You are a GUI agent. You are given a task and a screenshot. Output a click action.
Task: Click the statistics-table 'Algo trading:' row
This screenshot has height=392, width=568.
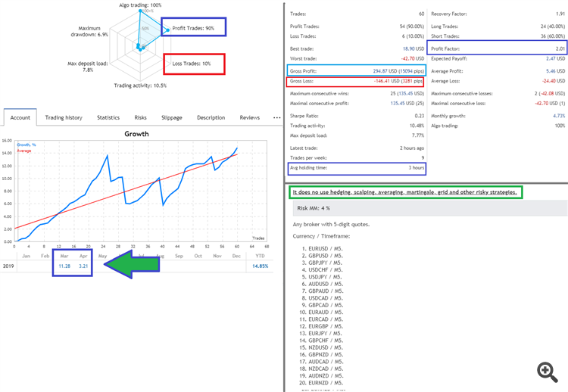498,126
